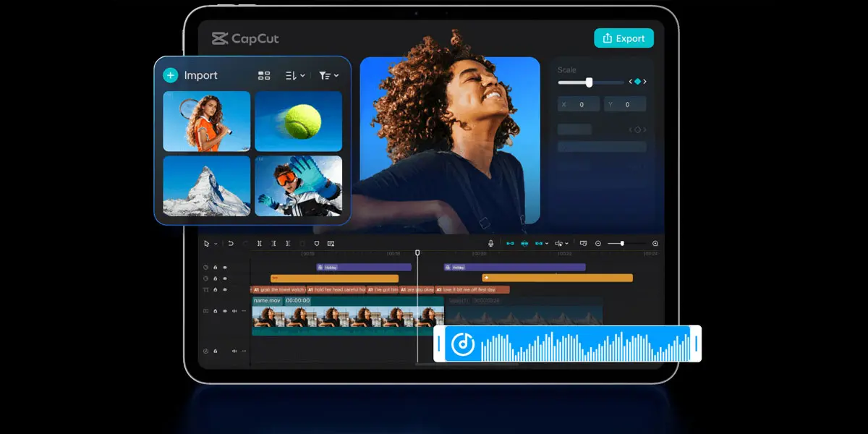Image resolution: width=868 pixels, height=434 pixels.
Task: Hide the second effect track with eye icon
Action: click(225, 278)
